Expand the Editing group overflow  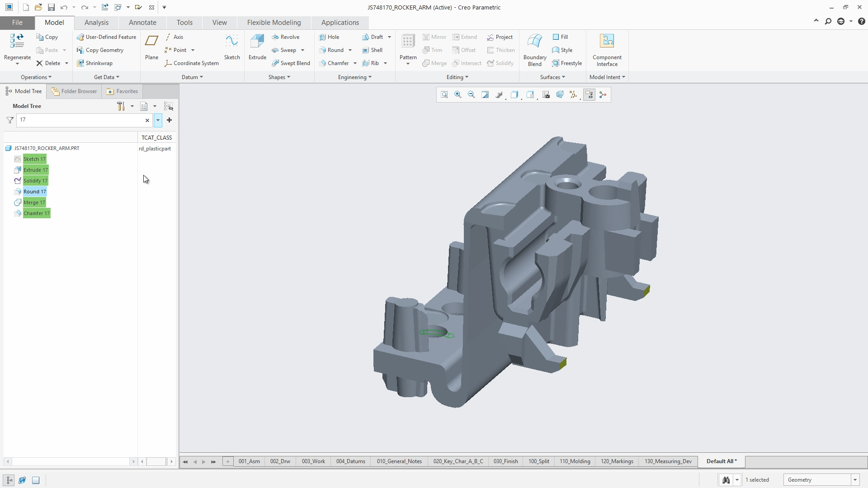[x=457, y=77]
